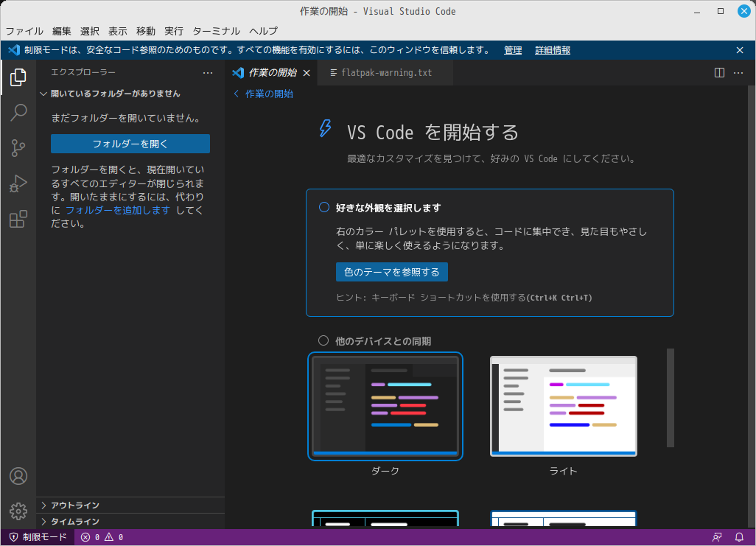Image resolution: width=756 pixels, height=546 pixels.
Task: Click the ヒント keyboard shortcut text
Action: coord(463,298)
